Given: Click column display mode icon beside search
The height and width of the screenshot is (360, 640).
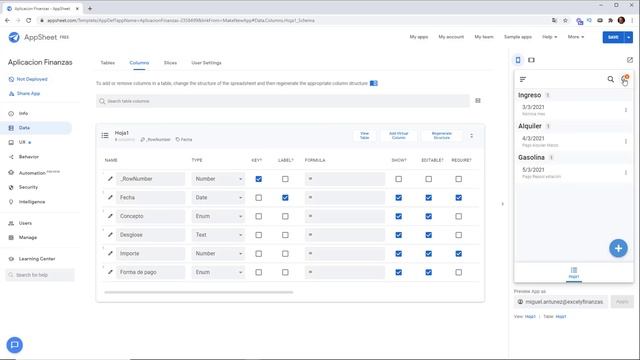Looking at the screenshot, I should coord(478,101).
